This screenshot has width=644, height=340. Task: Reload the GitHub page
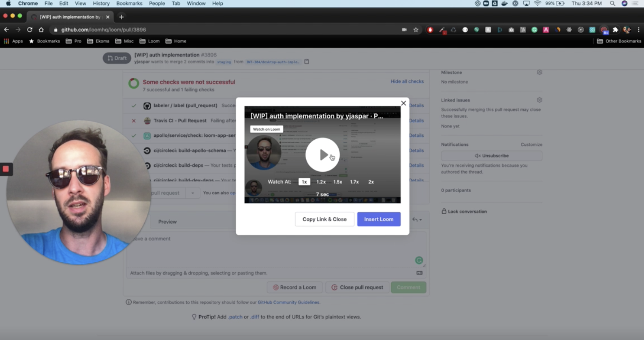[30, 30]
